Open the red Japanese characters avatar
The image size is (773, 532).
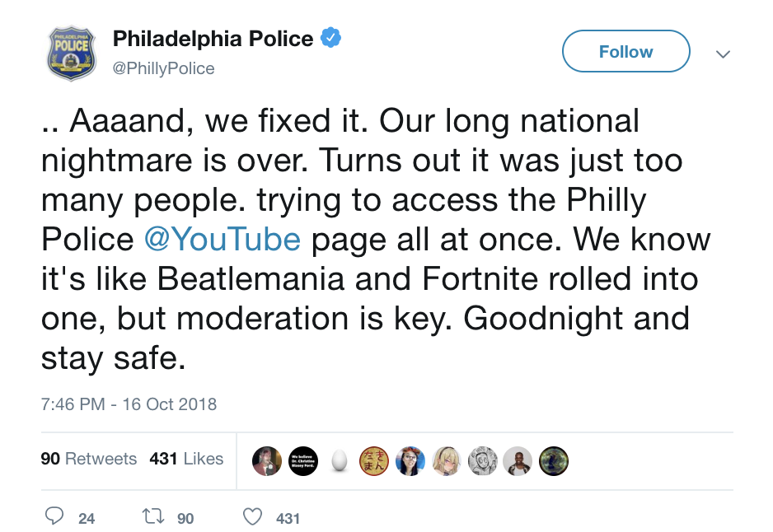click(x=374, y=462)
